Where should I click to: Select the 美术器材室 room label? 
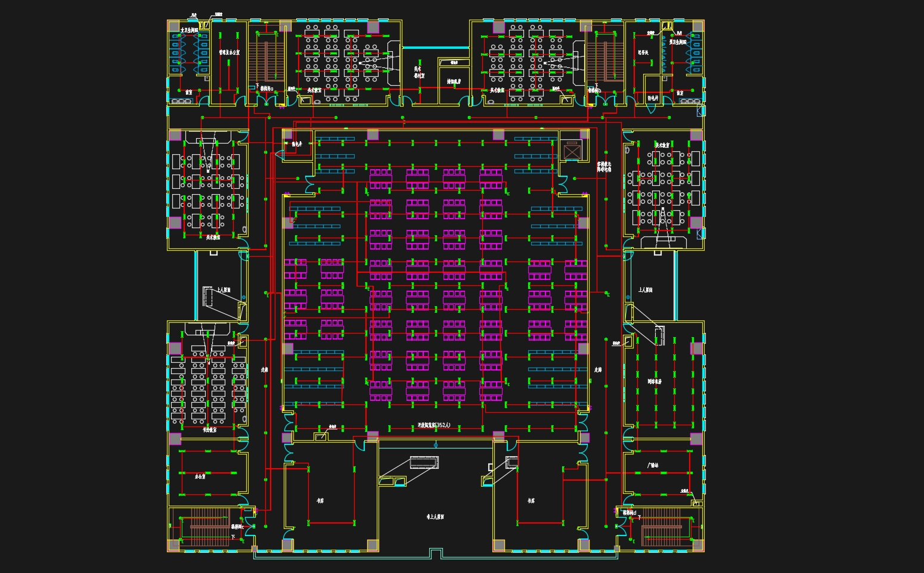[x=419, y=72]
